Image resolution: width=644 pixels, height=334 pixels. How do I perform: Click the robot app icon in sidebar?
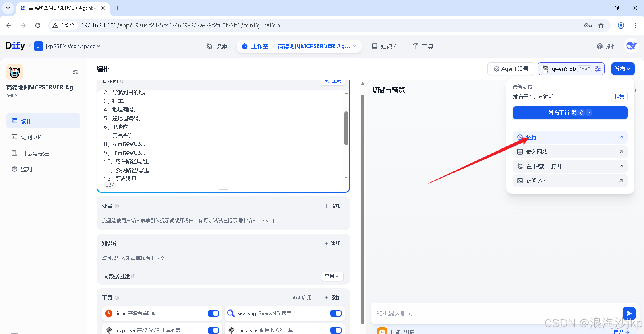[x=14, y=72]
